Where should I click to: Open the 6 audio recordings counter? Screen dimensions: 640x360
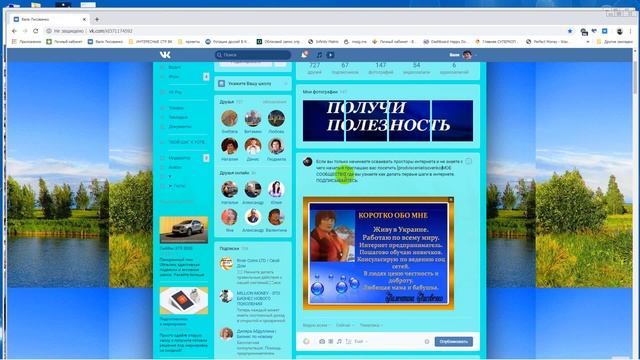(454, 68)
